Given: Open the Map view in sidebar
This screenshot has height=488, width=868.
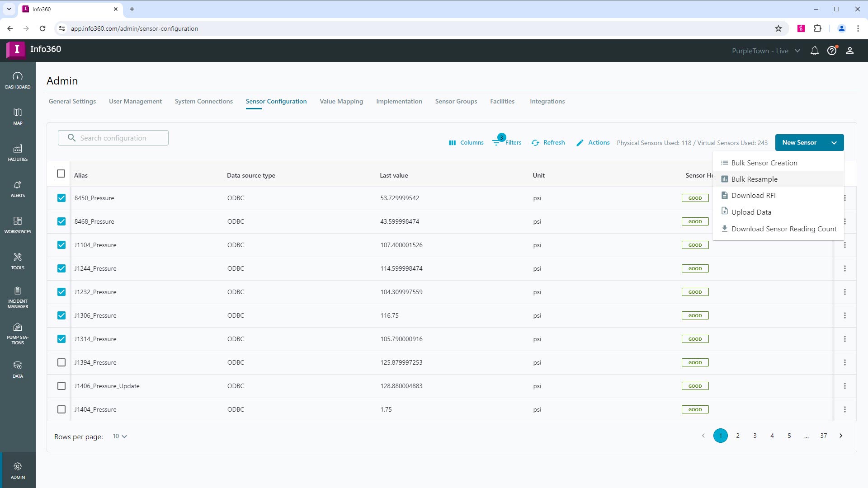Looking at the screenshot, I should click(x=18, y=116).
